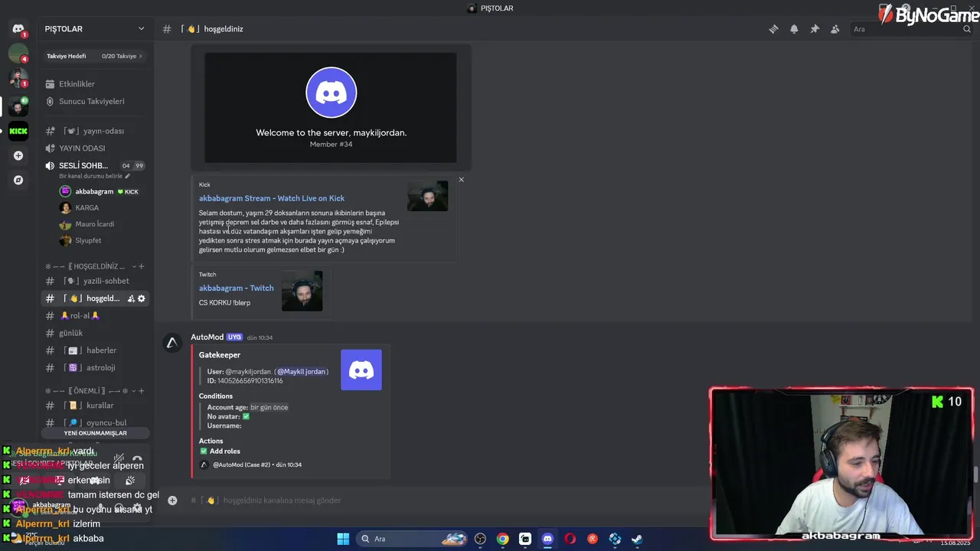Invite people icon on hoşgeldiniz channel
The width and height of the screenshot is (980, 551).
click(x=131, y=298)
